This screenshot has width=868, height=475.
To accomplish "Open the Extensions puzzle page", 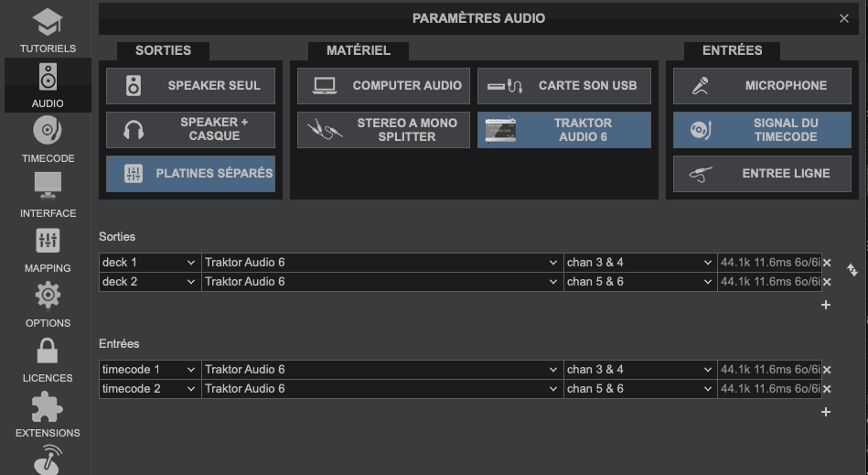I will tap(48, 414).
